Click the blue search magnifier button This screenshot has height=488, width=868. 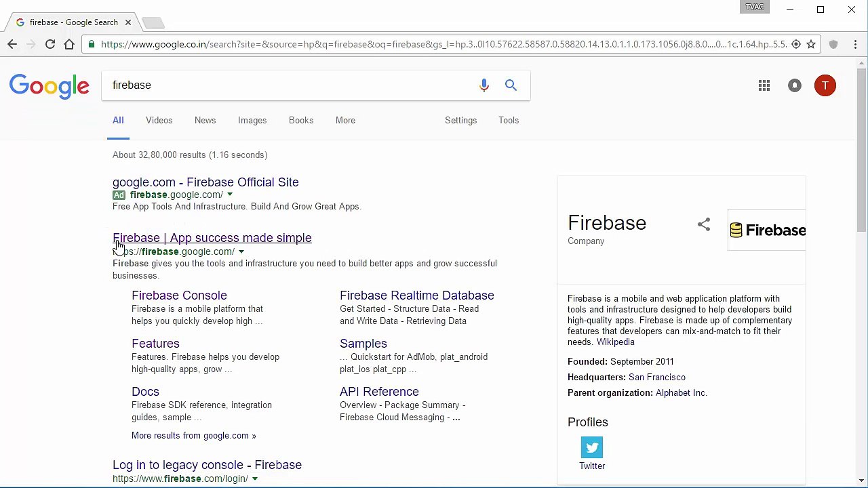pyautogui.click(x=511, y=85)
